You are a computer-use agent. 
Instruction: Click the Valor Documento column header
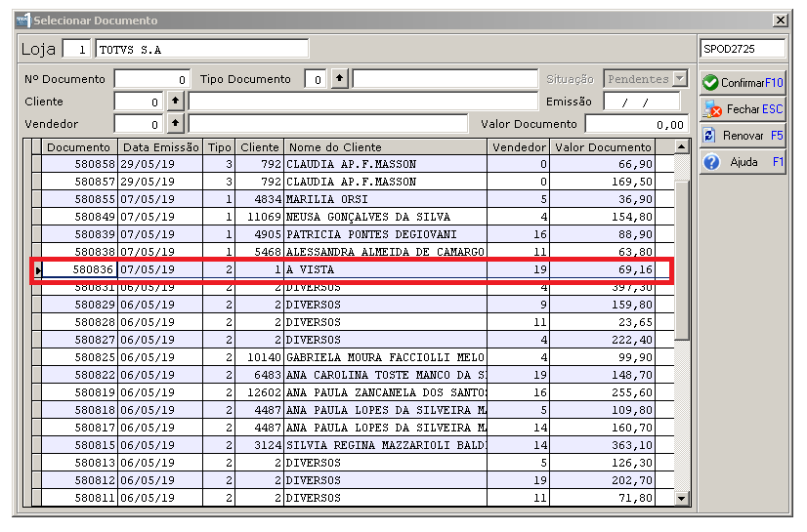tap(603, 147)
